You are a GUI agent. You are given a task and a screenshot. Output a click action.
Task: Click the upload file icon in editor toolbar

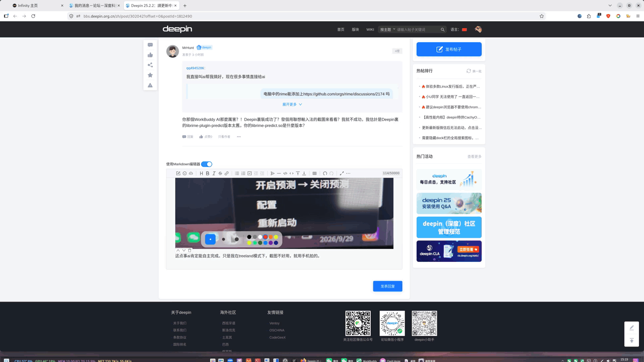tap(191, 173)
